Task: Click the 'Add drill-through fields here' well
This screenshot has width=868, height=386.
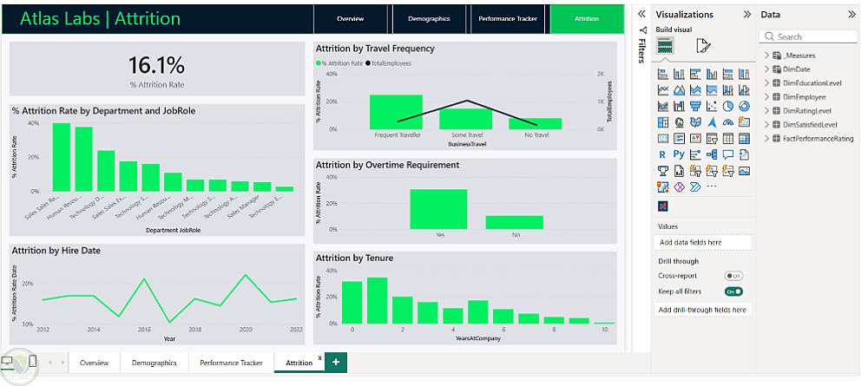Action: (x=703, y=310)
